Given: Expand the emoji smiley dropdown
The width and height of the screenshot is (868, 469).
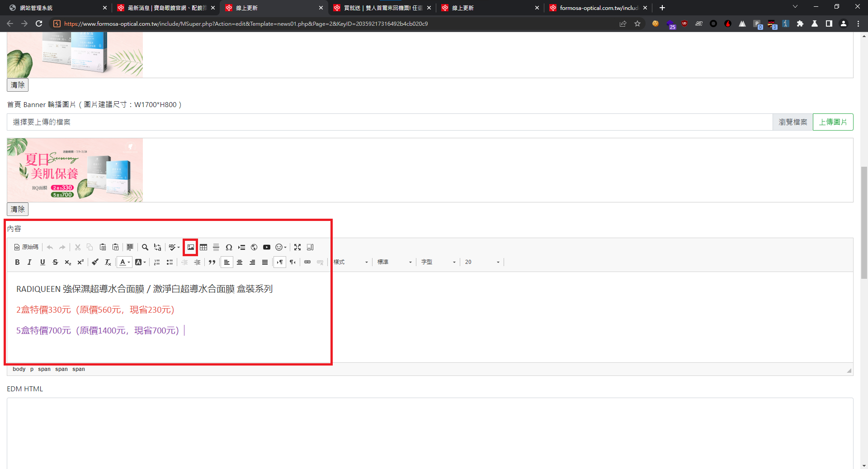Looking at the screenshot, I should coord(281,247).
